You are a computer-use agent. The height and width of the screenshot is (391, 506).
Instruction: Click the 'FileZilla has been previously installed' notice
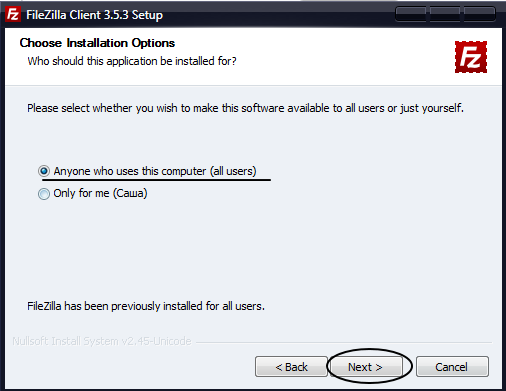(x=146, y=306)
